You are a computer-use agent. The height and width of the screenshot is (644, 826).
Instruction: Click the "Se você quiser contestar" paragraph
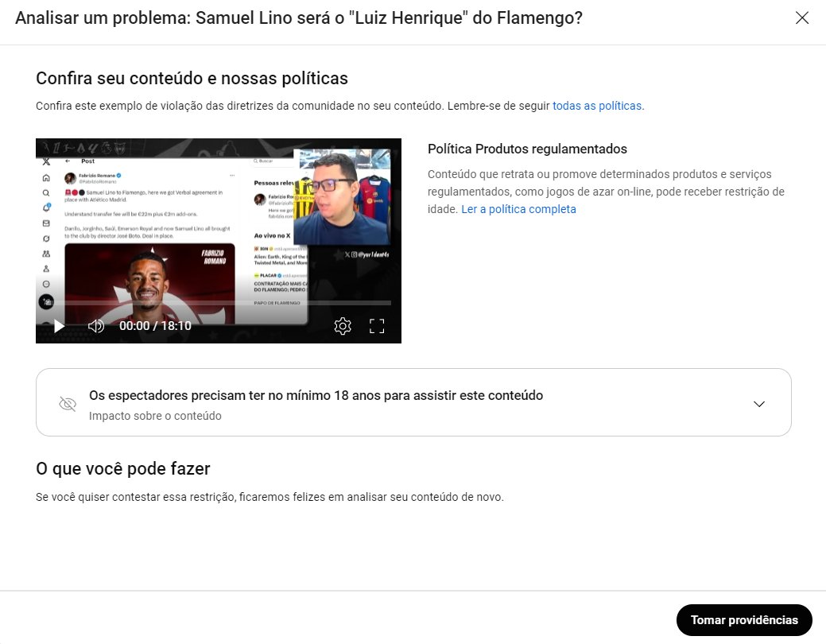(x=270, y=497)
